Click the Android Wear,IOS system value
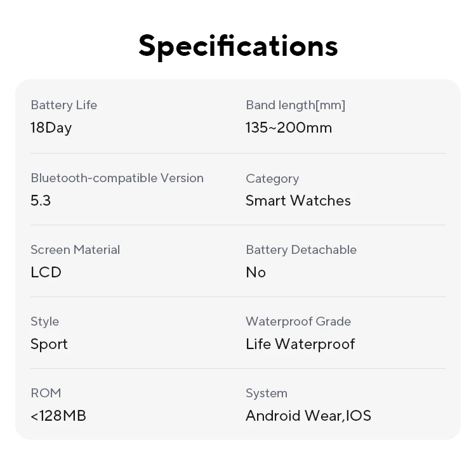 pyautogui.click(x=308, y=416)
